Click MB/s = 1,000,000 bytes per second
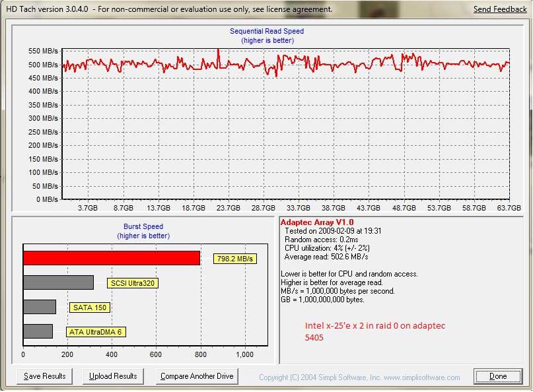Screen dimensions: 533x392 338,291
